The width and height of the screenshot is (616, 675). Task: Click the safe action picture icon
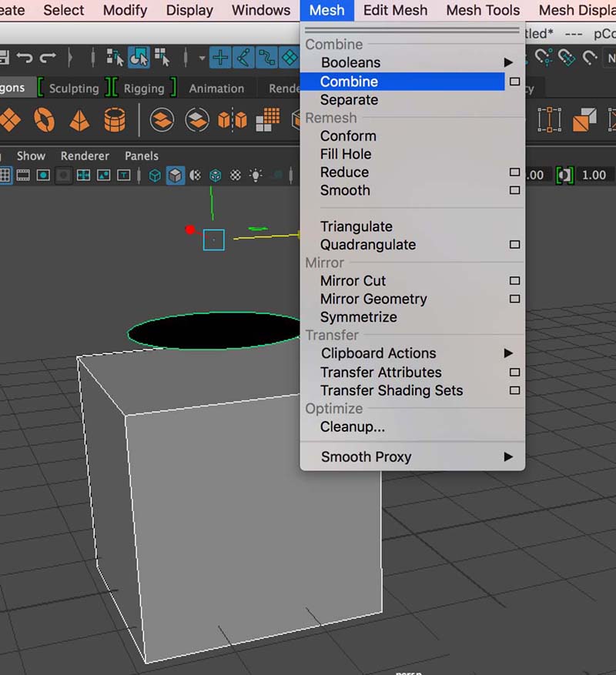tap(103, 175)
